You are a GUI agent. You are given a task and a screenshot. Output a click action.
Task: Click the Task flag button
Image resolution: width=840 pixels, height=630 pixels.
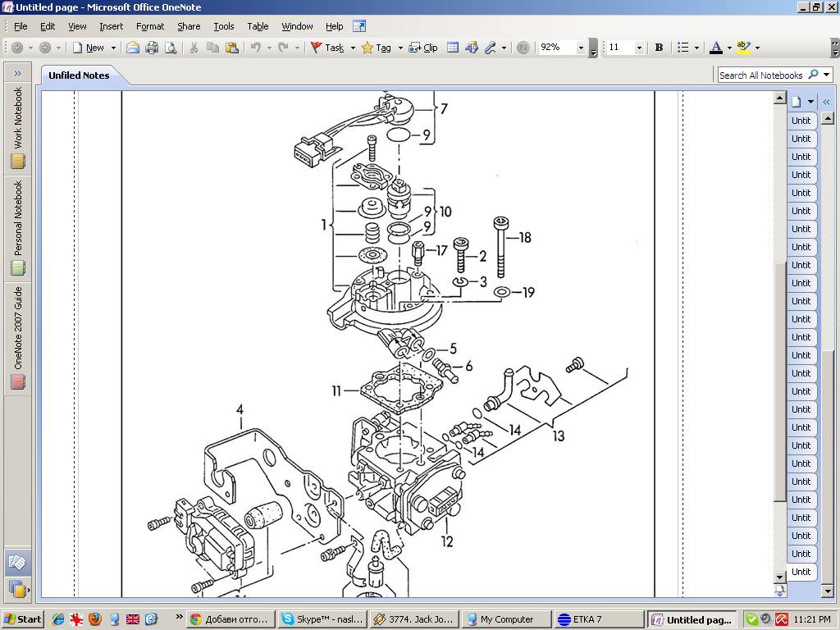(327, 48)
